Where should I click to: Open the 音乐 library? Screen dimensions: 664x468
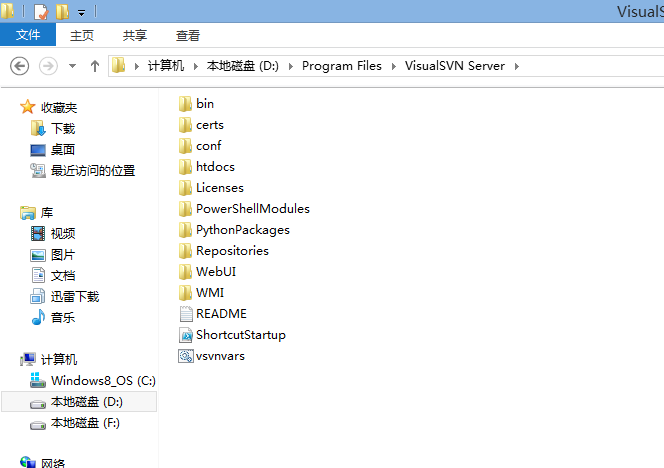click(x=63, y=318)
